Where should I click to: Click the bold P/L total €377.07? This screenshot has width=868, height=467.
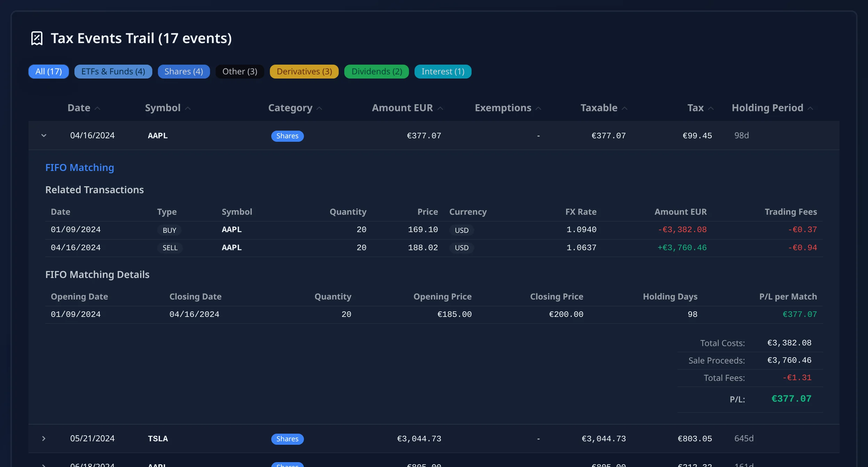point(791,399)
